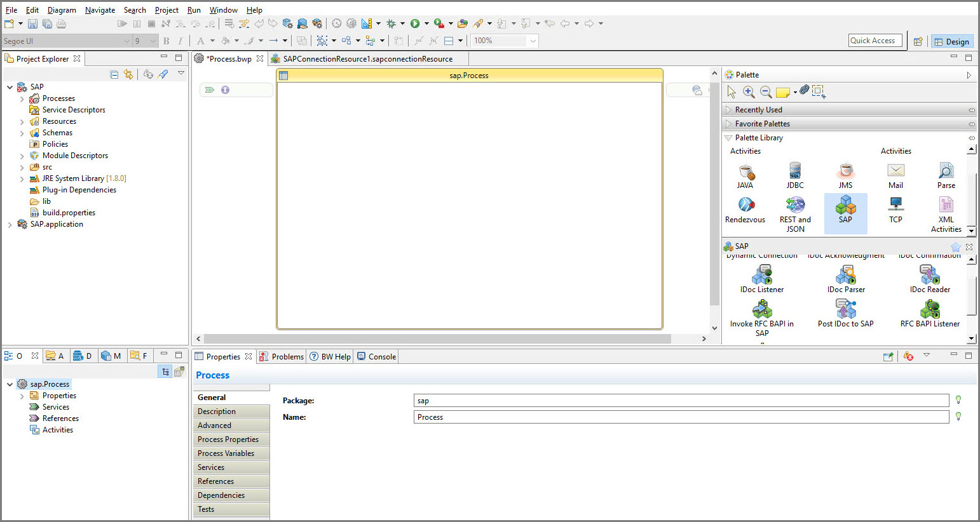Open the Run menu
The height and width of the screenshot is (522, 980).
coord(194,10)
